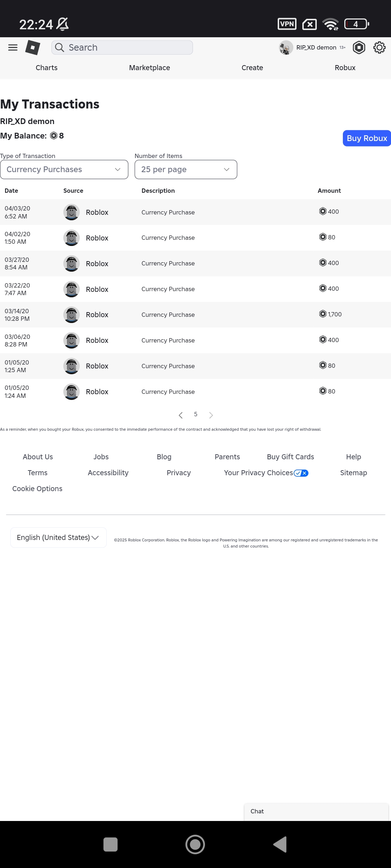The height and width of the screenshot is (868, 391).
Task: Go to the Charts tab
Action: (x=47, y=68)
